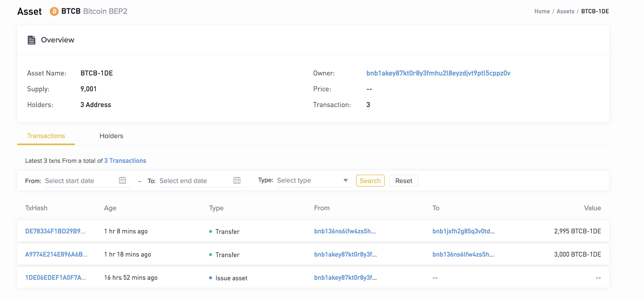This screenshot has width=644, height=299.
Task: Click the Asset Name value BTCB-1DE
Action: [x=96, y=73]
